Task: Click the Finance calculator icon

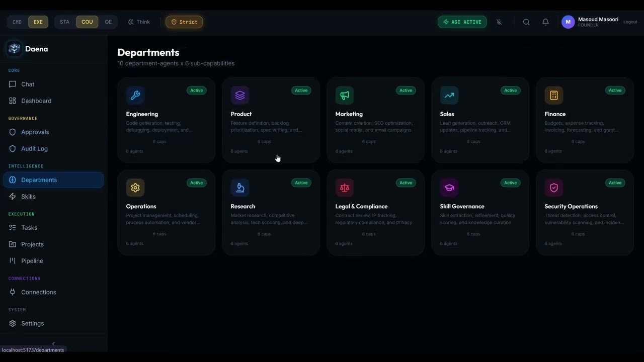Action: pyautogui.click(x=554, y=95)
